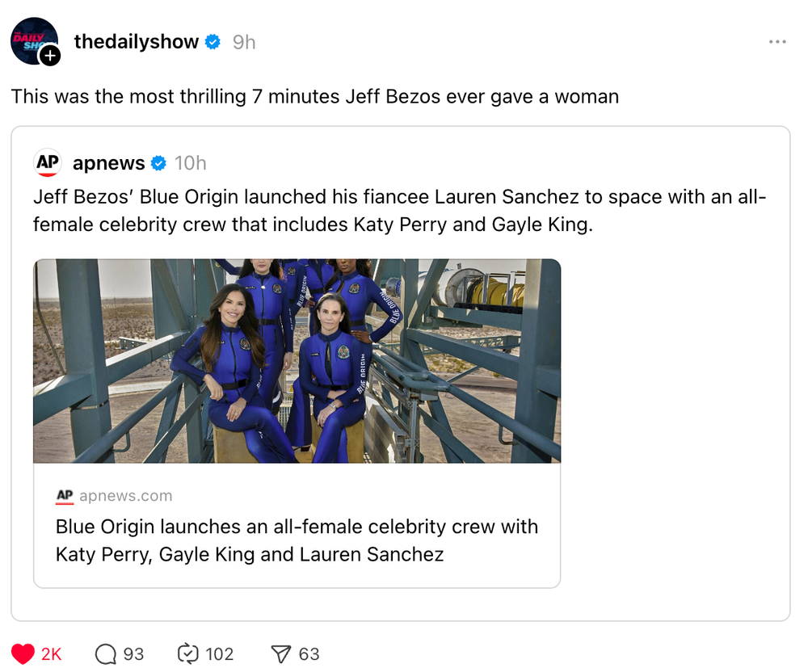Open thedailyshow profile avatar

[32, 40]
